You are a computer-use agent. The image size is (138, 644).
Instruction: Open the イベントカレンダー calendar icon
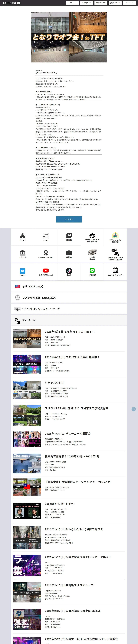click(115, 270)
